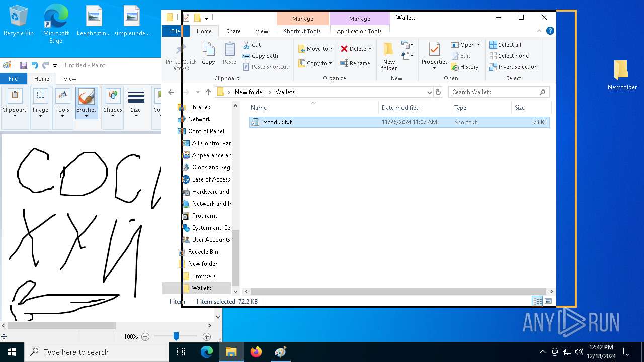Open the Share tab in Explorer
The height and width of the screenshot is (362, 644).
[233, 31]
